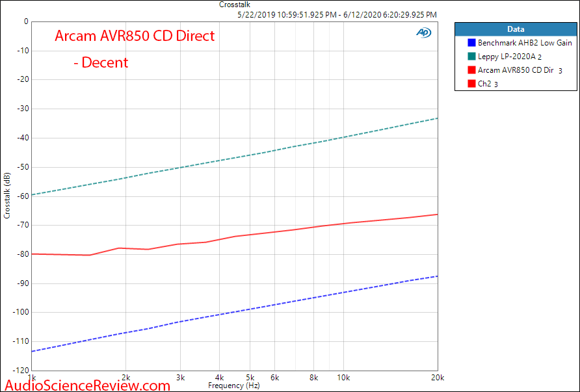Click the '- Decent' red annotation
Screen dimensions: 580x392
coord(101,62)
